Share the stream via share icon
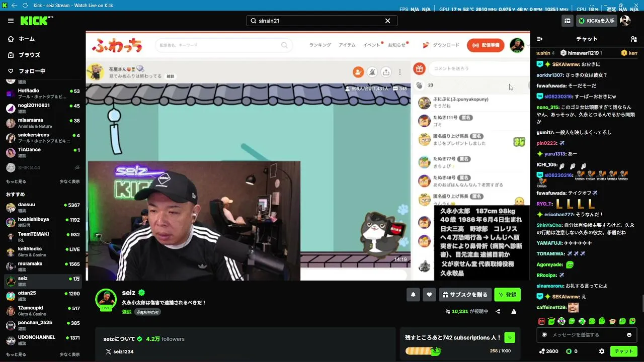The image size is (644, 362). tap(498, 312)
